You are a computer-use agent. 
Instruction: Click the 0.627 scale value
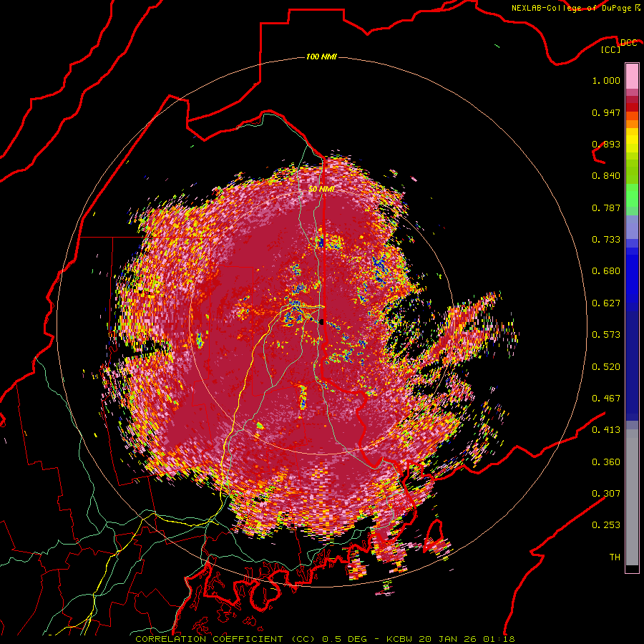click(606, 303)
